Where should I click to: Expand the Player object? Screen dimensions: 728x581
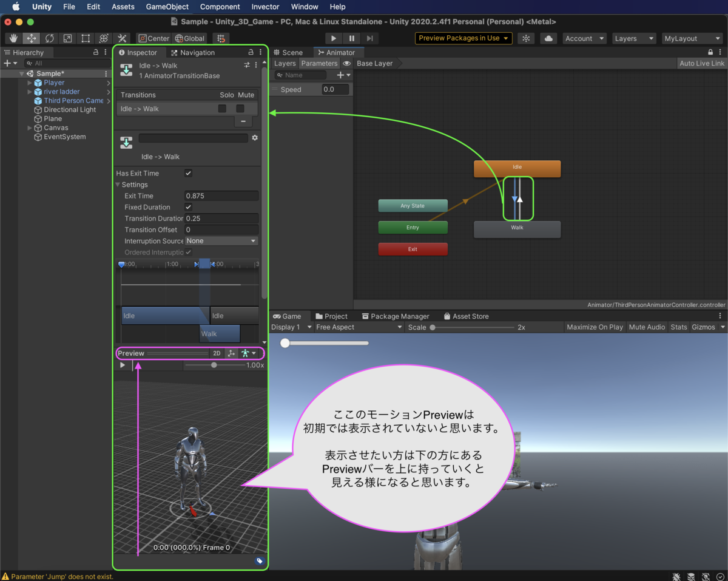click(x=30, y=83)
